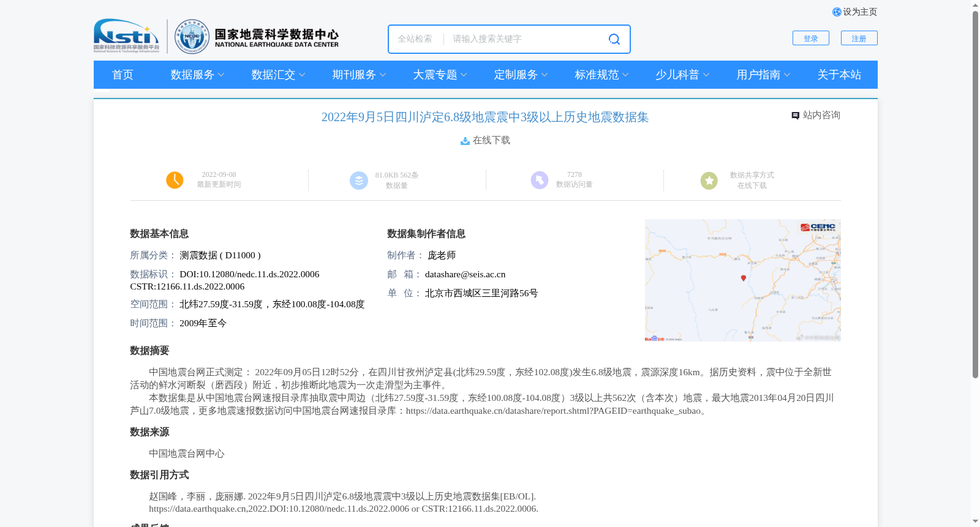The height and width of the screenshot is (527, 980).
Task: Expand the 标准规范 dropdown chevron
Action: click(625, 75)
